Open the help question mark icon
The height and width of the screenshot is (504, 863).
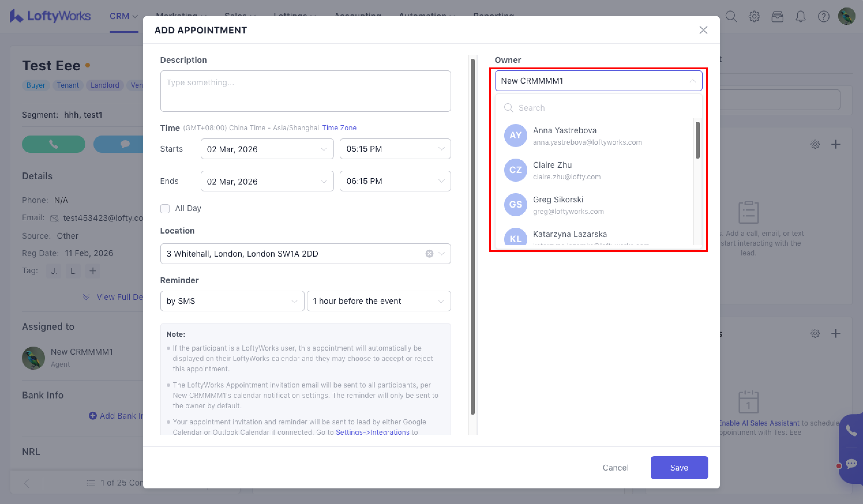coord(823,16)
